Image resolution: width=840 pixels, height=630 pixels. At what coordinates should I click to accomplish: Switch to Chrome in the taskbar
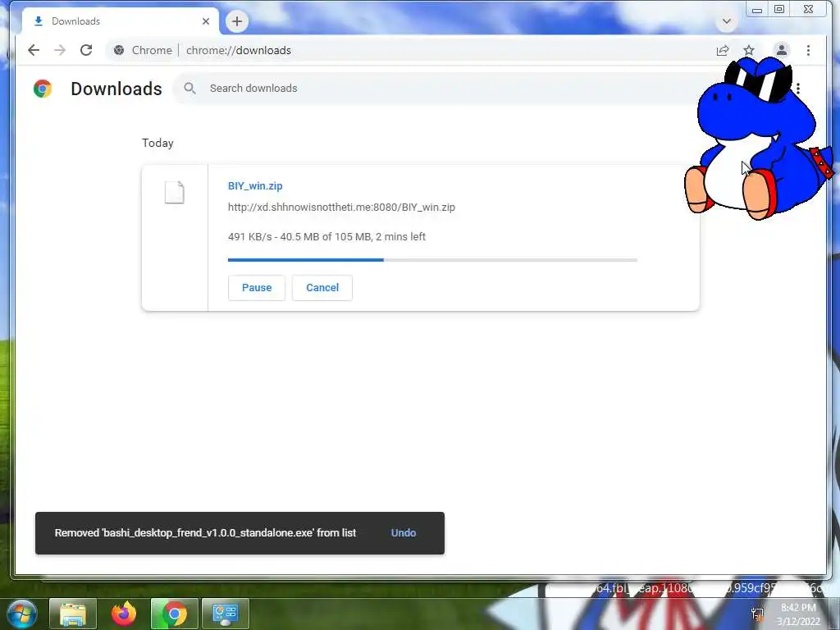point(175,614)
